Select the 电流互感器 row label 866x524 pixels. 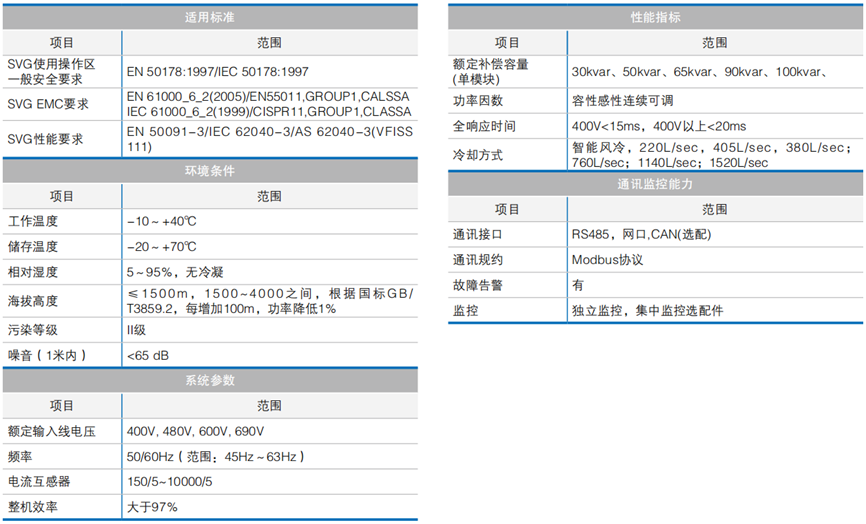point(39,481)
